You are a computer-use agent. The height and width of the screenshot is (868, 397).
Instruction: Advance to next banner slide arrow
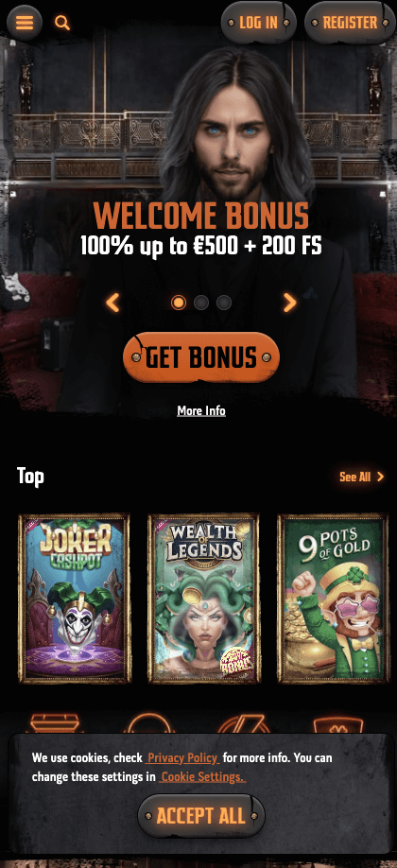click(289, 303)
